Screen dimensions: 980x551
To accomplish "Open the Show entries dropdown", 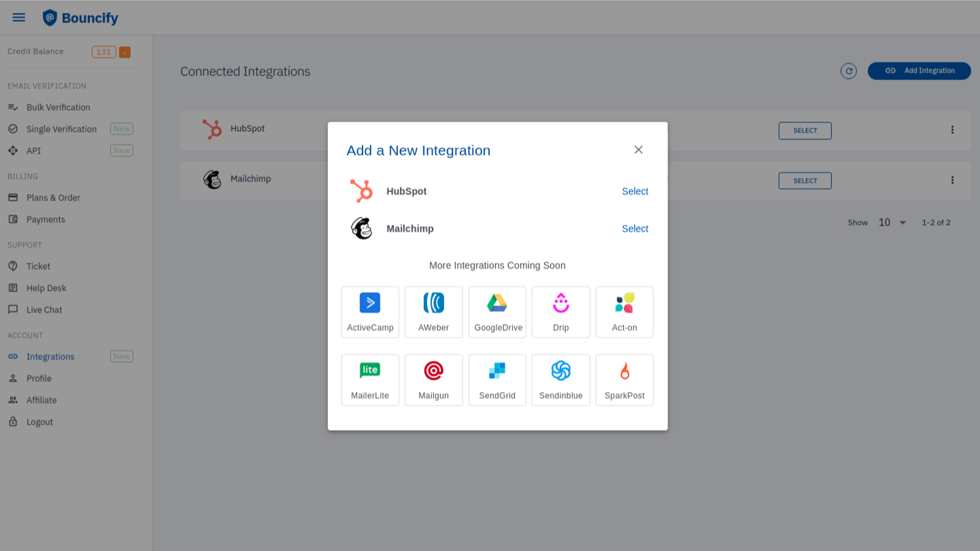I will point(889,222).
